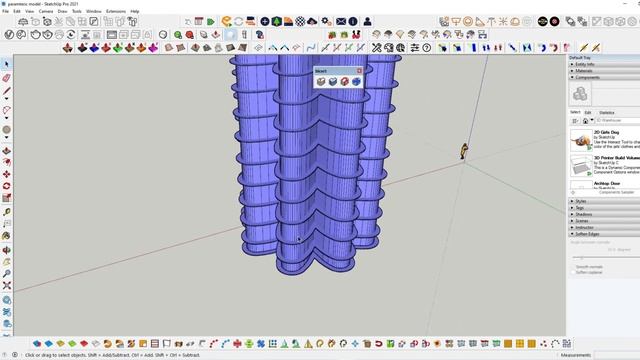
Task: Toggle Soften coplanar checkbox
Action: [573, 272]
